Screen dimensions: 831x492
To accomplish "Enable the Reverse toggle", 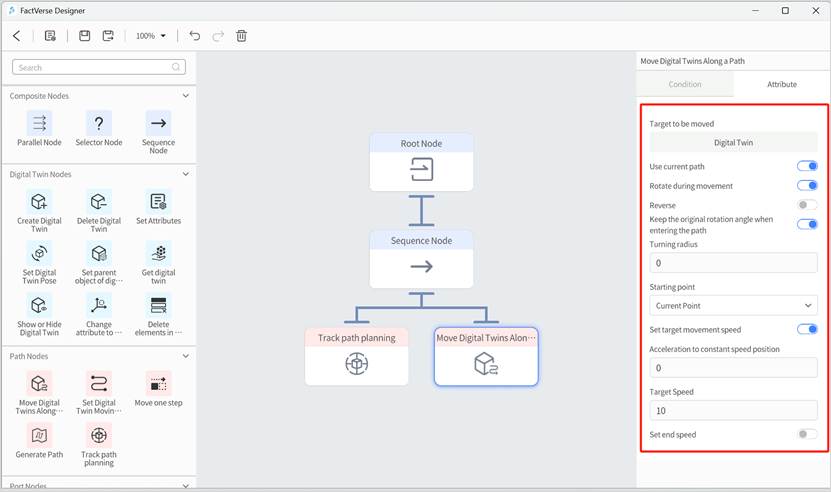I will [x=807, y=205].
